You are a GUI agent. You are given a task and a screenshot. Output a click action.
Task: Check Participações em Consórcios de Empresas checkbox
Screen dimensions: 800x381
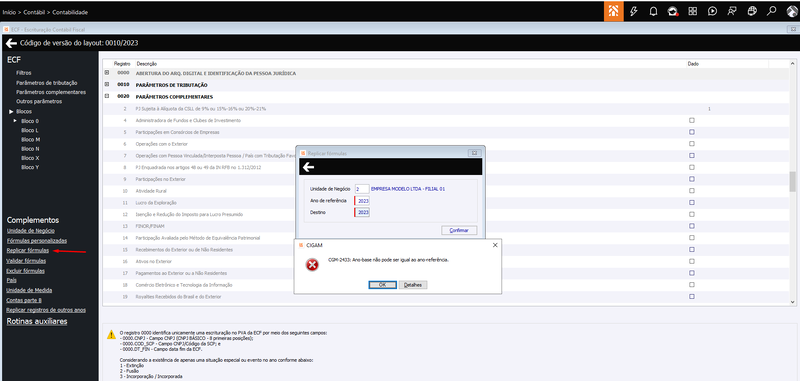(692, 132)
